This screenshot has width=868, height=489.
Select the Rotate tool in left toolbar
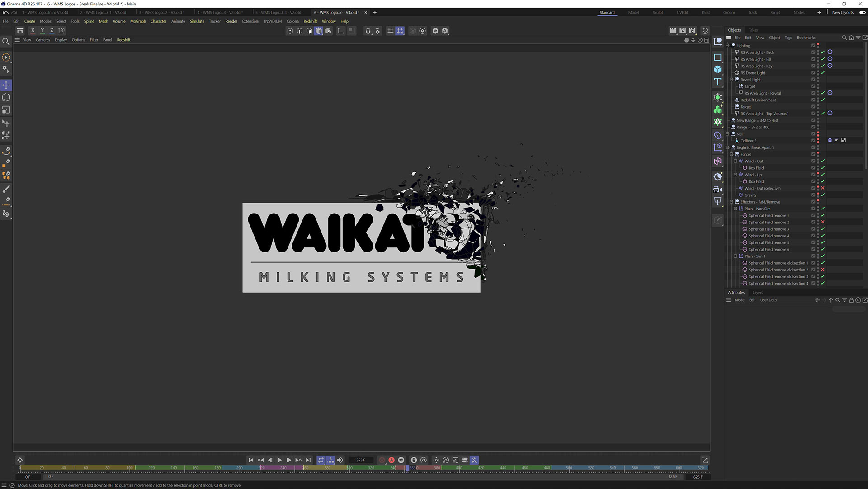(x=6, y=98)
